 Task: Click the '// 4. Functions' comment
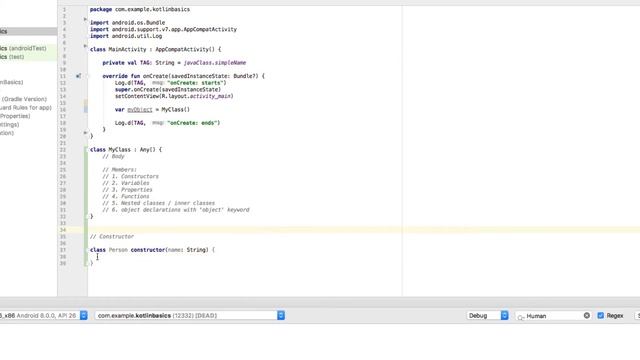126,196
